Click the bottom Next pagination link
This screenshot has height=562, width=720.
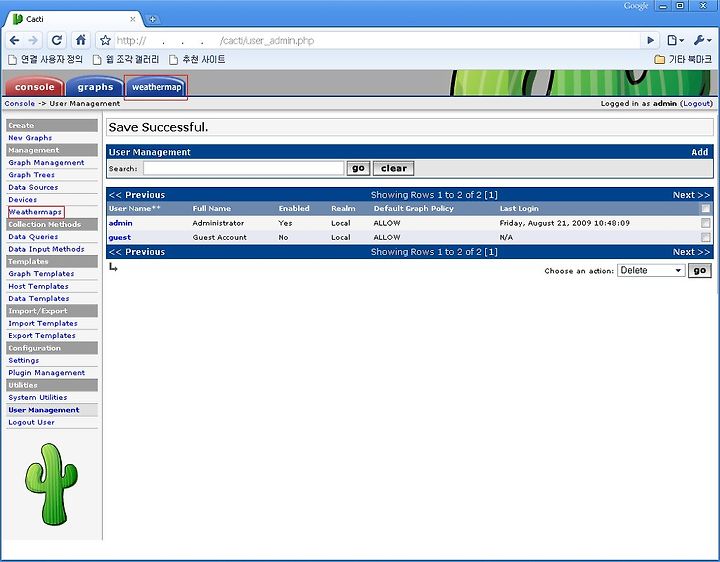pyautogui.click(x=691, y=252)
